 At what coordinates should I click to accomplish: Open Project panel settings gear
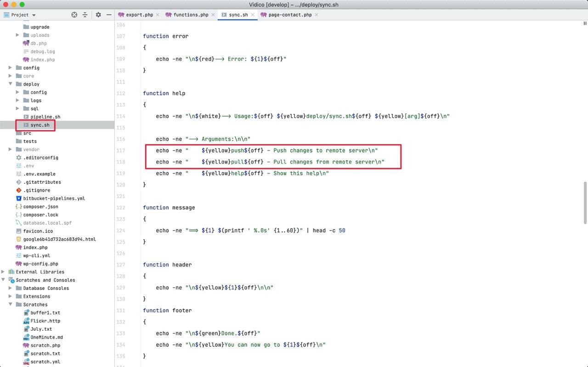[x=98, y=15]
